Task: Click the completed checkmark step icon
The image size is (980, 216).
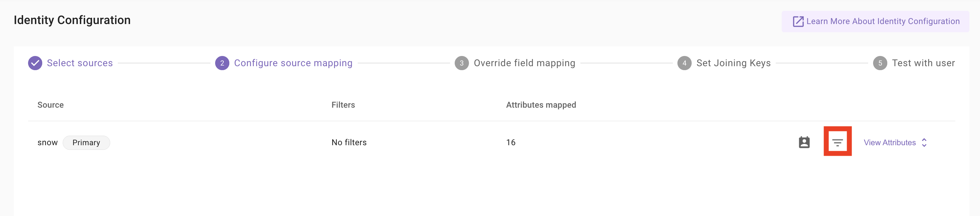Action: [35, 63]
